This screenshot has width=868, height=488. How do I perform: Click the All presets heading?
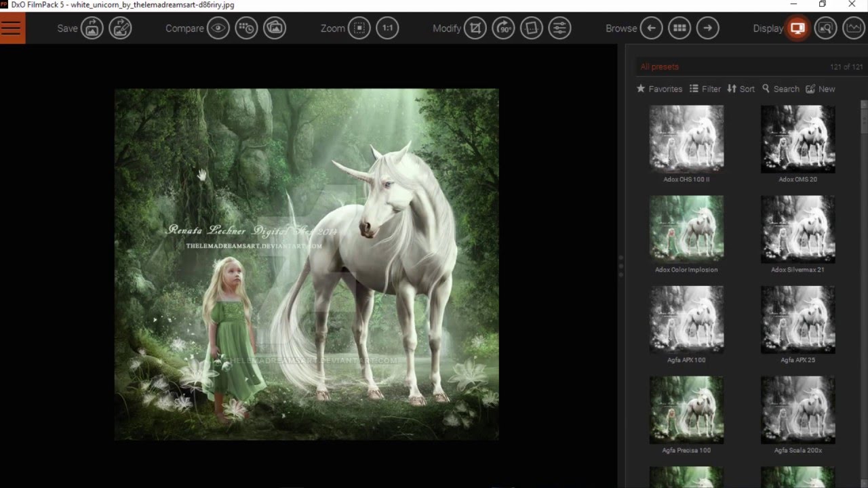coord(659,66)
